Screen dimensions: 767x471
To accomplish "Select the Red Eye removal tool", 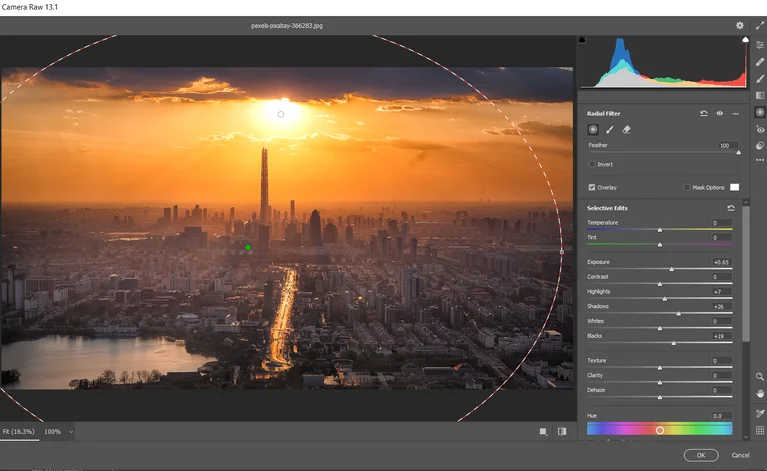I will pyautogui.click(x=760, y=129).
